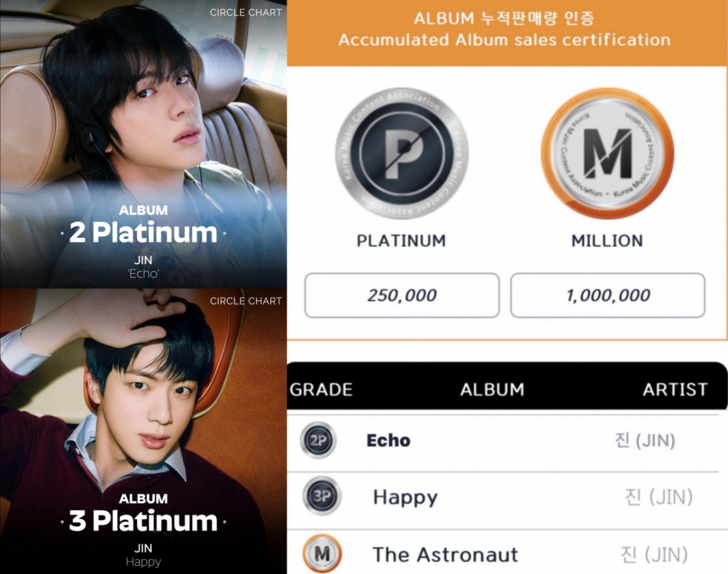Click the 2 Platinum Echo album card
The image size is (728, 574).
point(143,144)
